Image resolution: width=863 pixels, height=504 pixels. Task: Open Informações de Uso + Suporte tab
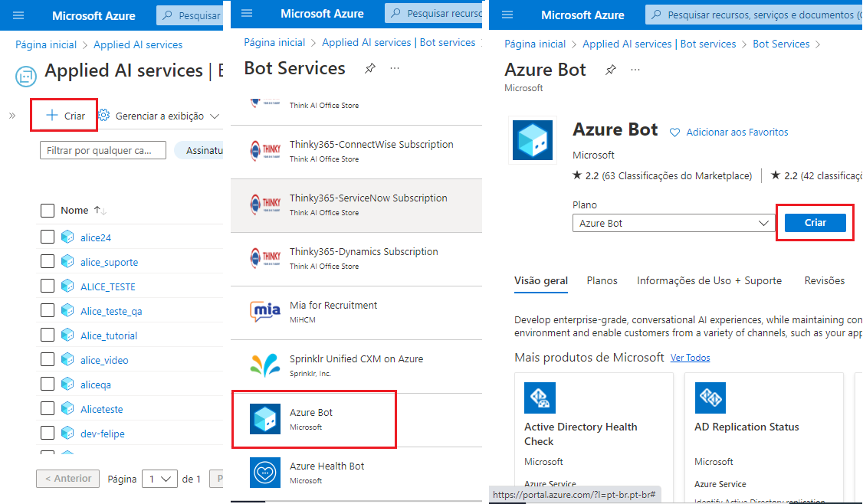coord(710,280)
